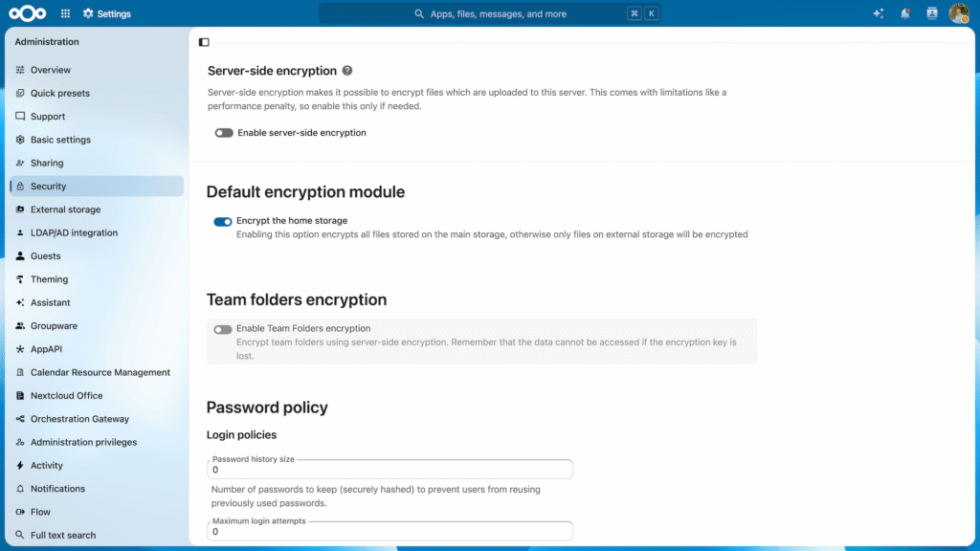Click Settings label in top bar

(x=114, y=13)
